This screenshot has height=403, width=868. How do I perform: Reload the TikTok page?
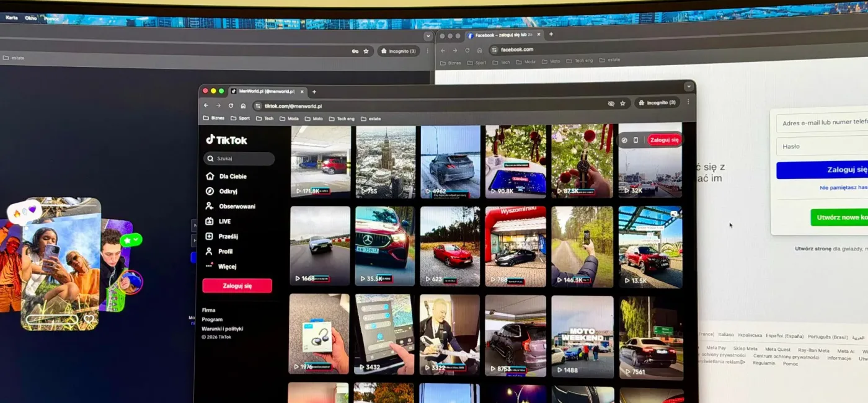point(231,106)
